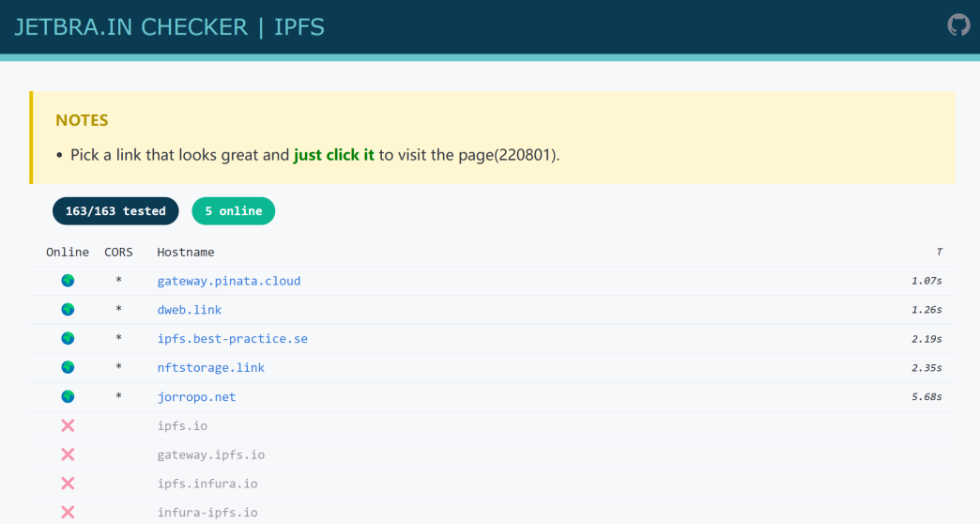Click red X icon beside infura-ipfs.io
The image size is (980, 524).
pos(68,513)
